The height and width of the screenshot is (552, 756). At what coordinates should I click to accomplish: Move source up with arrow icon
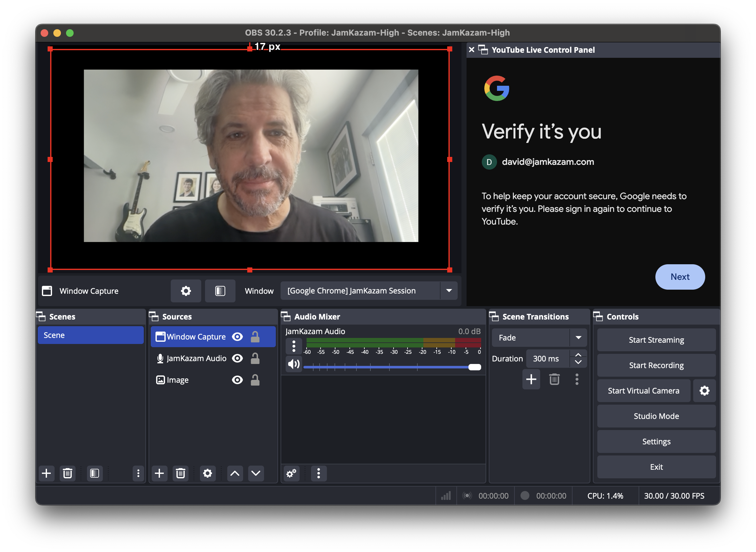(235, 473)
